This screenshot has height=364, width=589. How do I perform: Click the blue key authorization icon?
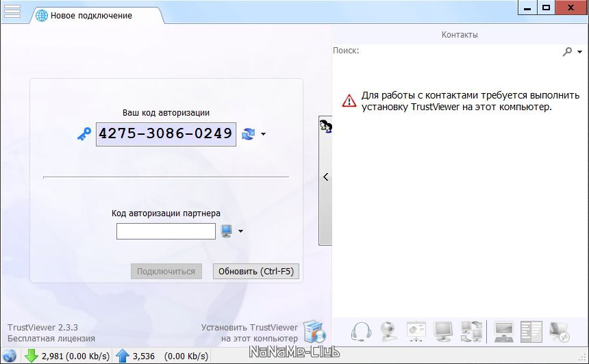(84, 134)
